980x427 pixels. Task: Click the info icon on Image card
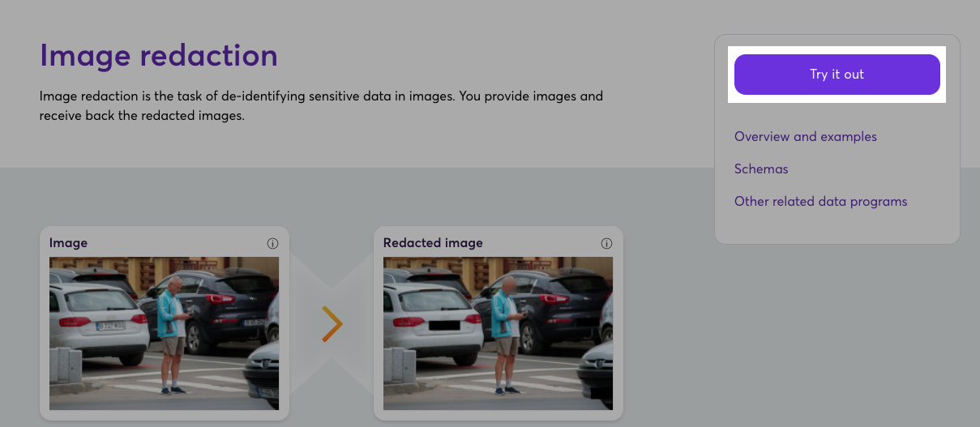[x=272, y=243]
